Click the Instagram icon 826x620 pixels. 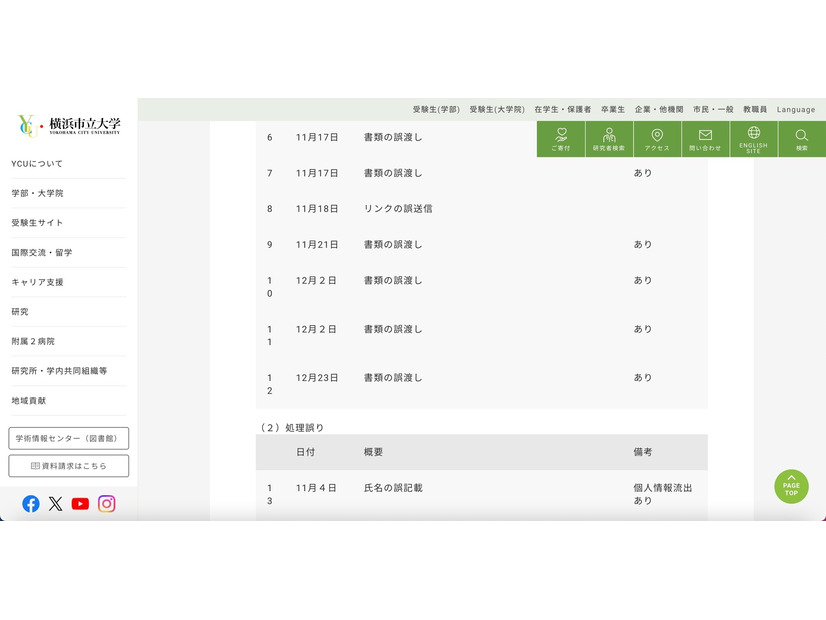[106, 504]
